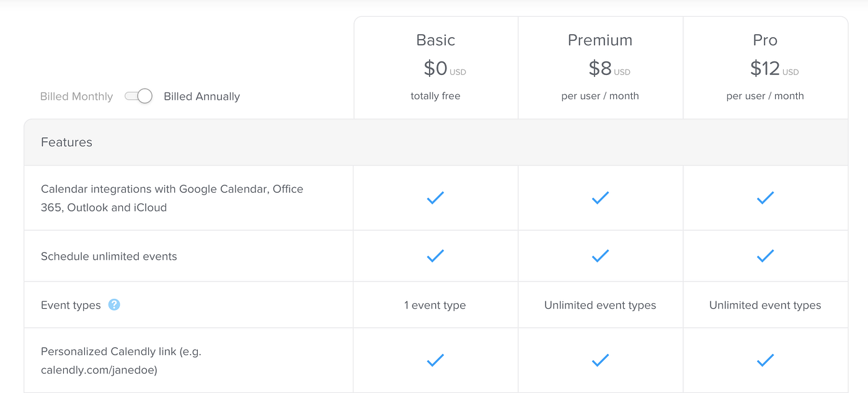Click Premium plan calendar integrations checkmark
Viewport: 868px width, 393px height.
(x=600, y=198)
